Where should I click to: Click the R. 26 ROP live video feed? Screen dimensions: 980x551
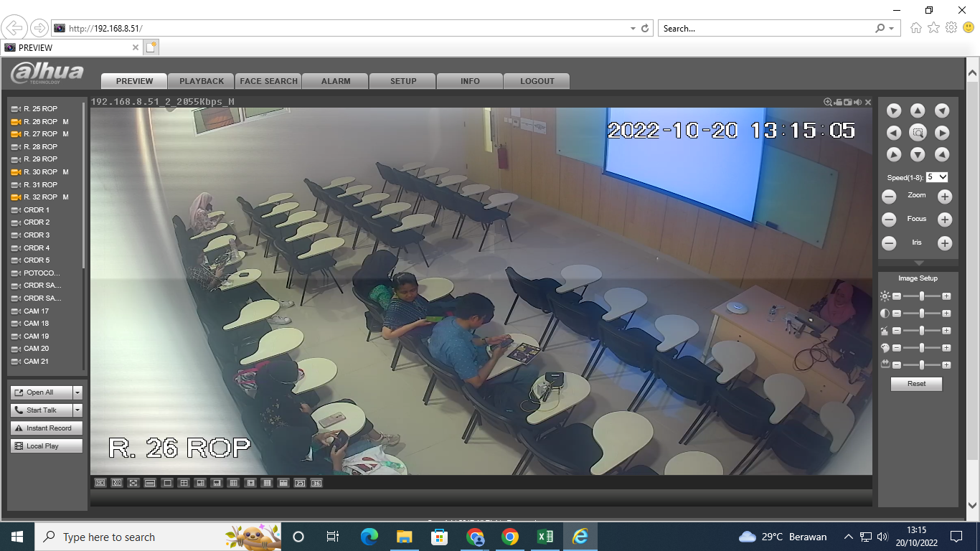(481, 291)
